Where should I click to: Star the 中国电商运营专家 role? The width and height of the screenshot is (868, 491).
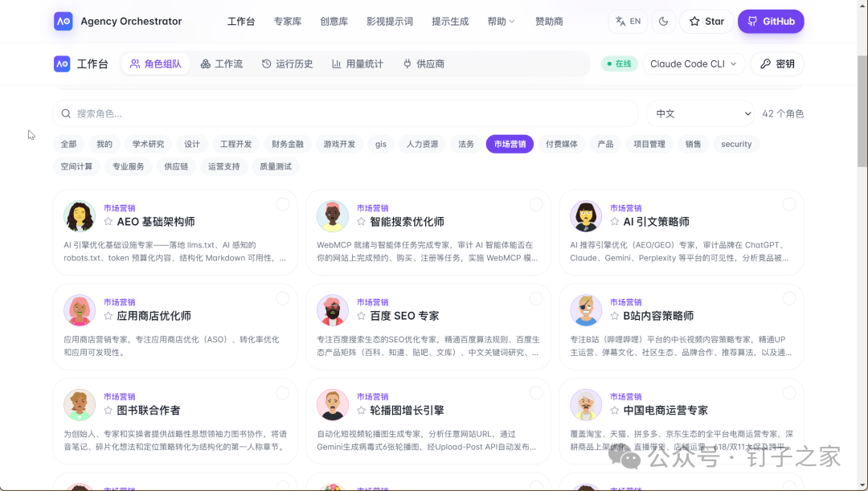pyautogui.click(x=615, y=410)
